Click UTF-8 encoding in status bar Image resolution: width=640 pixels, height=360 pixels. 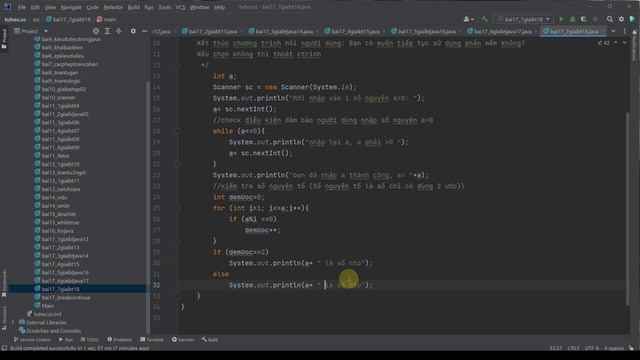[591, 348]
